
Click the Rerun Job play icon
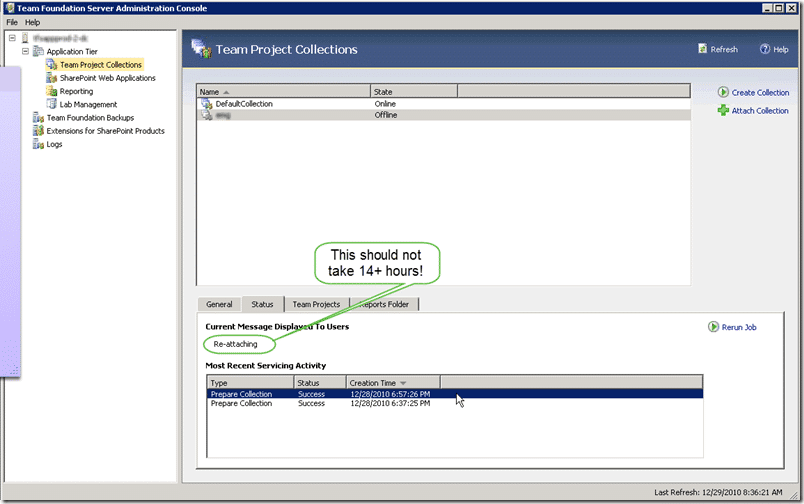[713, 327]
